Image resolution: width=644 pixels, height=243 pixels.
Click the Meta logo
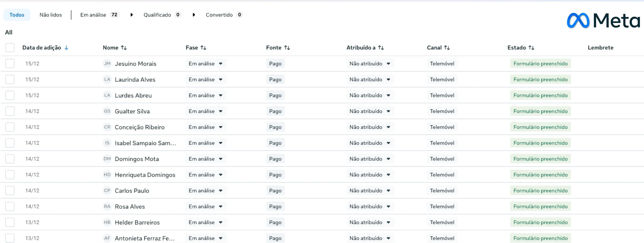(603, 21)
